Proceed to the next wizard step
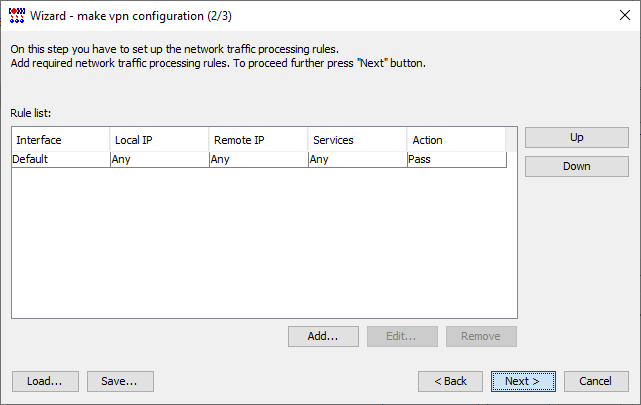641x405 pixels. [x=523, y=381]
